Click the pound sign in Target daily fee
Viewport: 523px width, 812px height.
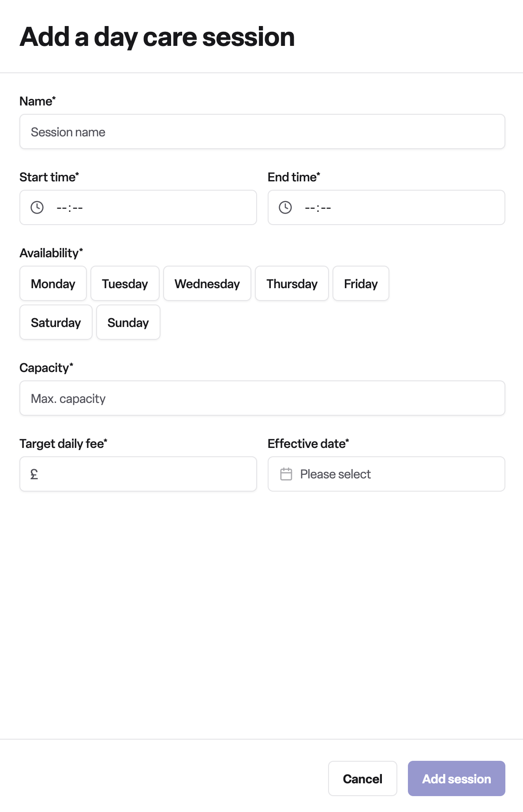click(x=34, y=474)
